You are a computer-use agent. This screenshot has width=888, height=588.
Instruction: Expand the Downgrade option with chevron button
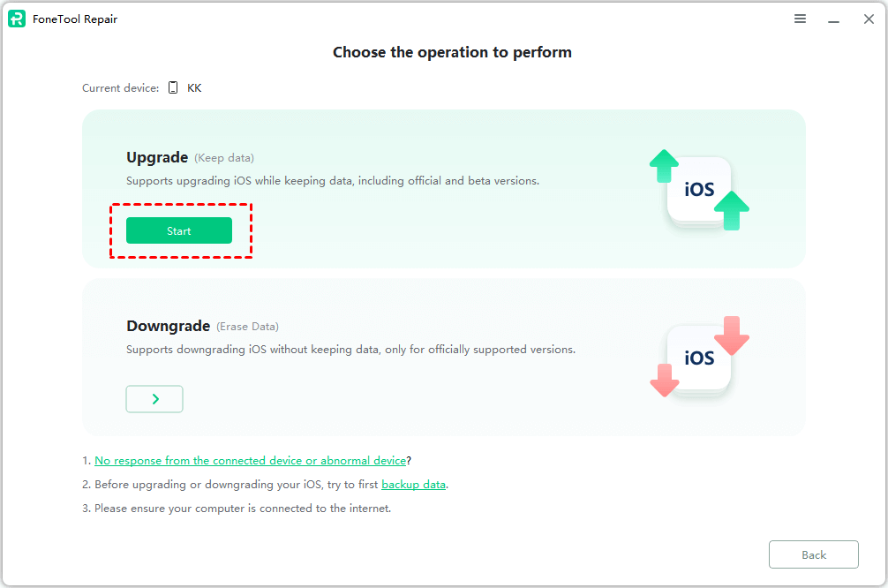point(154,399)
